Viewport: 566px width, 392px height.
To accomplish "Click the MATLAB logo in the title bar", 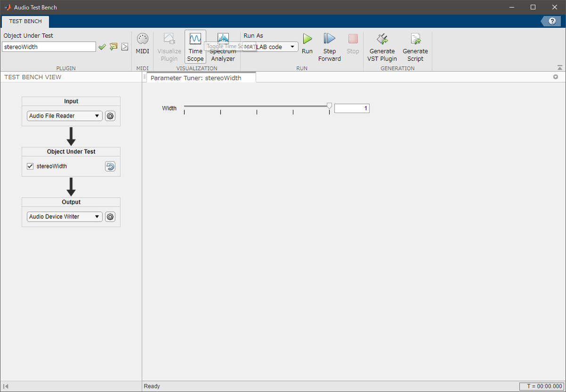I will [8, 7].
